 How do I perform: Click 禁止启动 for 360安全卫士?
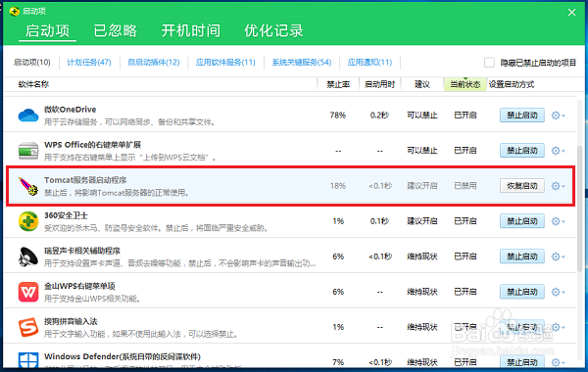[x=522, y=221]
